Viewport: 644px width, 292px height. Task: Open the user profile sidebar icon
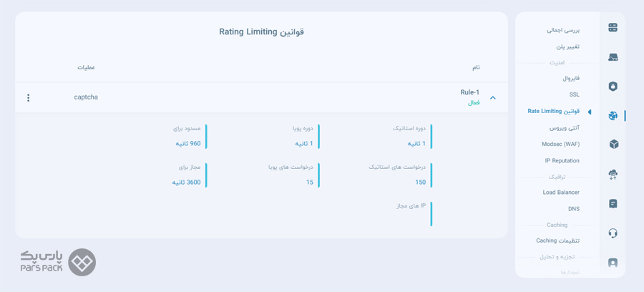tap(613, 263)
